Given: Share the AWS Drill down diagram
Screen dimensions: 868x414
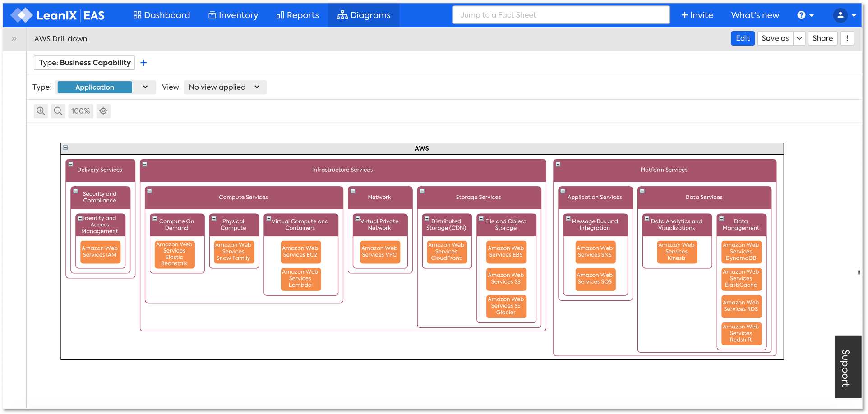Looking at the screenshot, I should [x=822, y=38].
